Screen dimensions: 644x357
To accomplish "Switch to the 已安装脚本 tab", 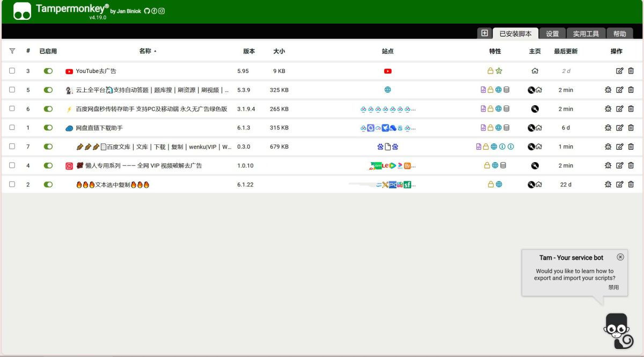I will pos(515,33).
